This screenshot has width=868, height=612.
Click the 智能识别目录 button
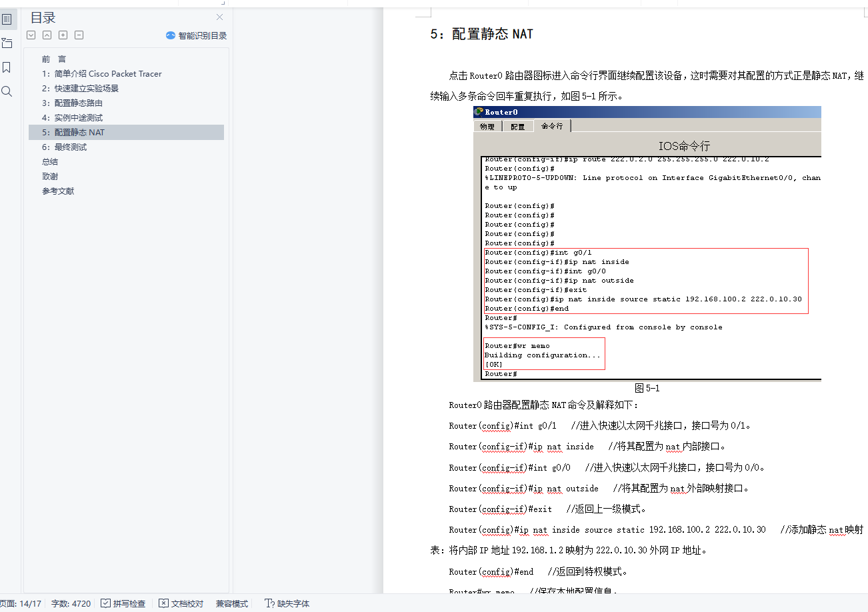pyautogui.click(x=197, y=35)
